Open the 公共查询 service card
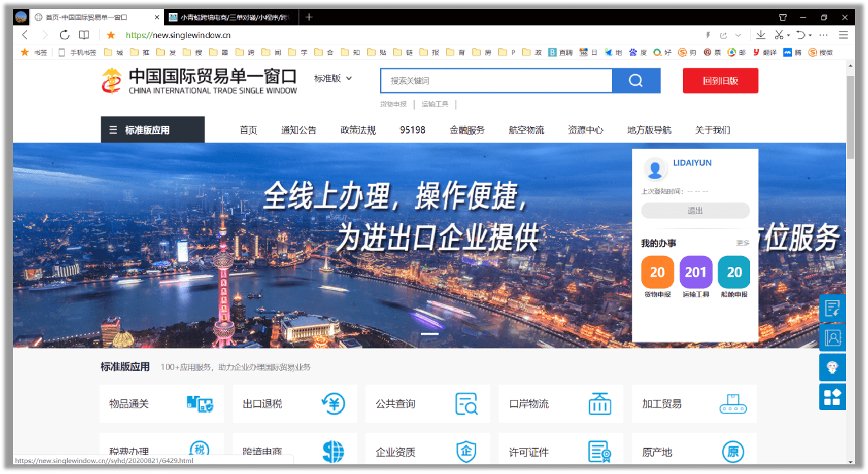The image size is (868, 474). [428, 404]
